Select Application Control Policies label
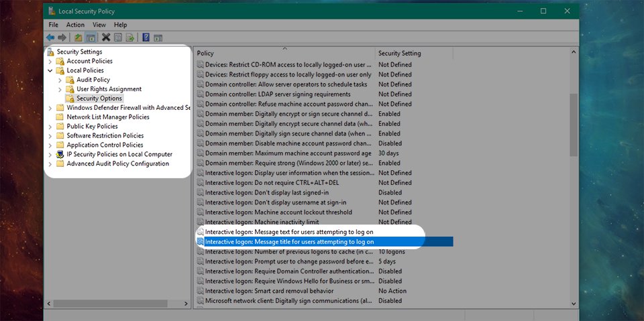644x321 pixels. (x=105, y=145)
